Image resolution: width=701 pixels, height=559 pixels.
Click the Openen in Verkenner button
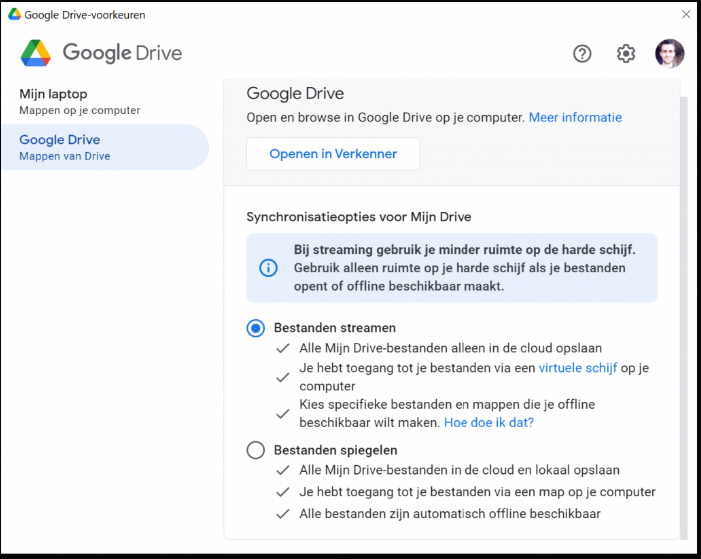click(333, 154)
